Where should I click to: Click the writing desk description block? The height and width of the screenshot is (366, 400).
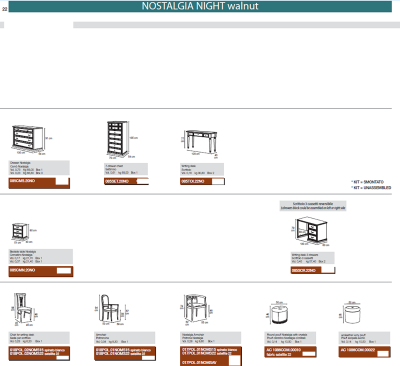pyautogui.click(x=202, y=169)
